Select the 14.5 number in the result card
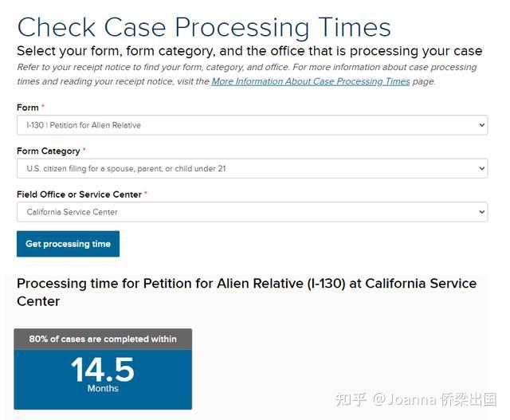Image resolution: width=510 pixels, height=420 pixels. coord(103,369)
